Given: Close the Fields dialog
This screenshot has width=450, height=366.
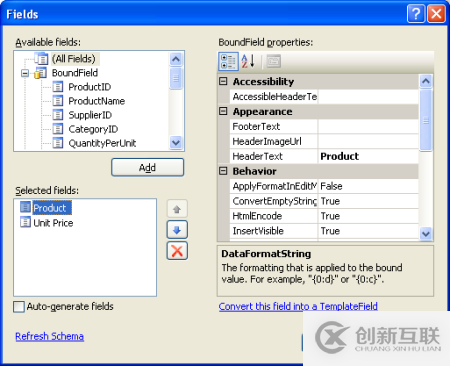Looking at the screenshot, I should pos(436,14).
